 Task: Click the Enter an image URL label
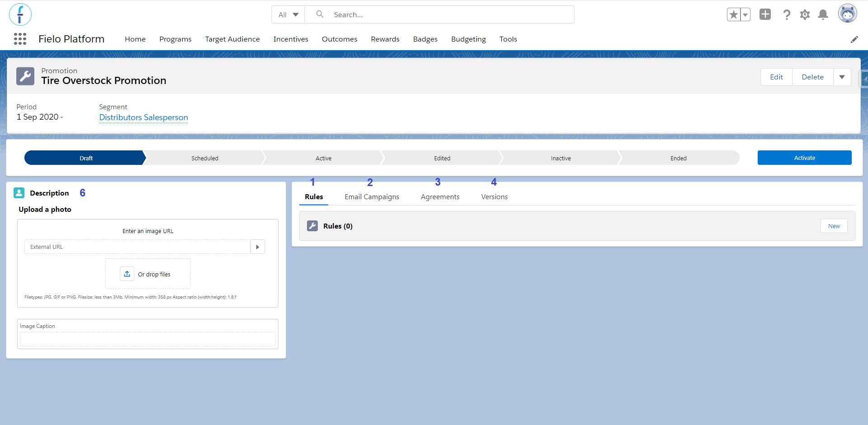pyautogui.click(x=148, y=231)
